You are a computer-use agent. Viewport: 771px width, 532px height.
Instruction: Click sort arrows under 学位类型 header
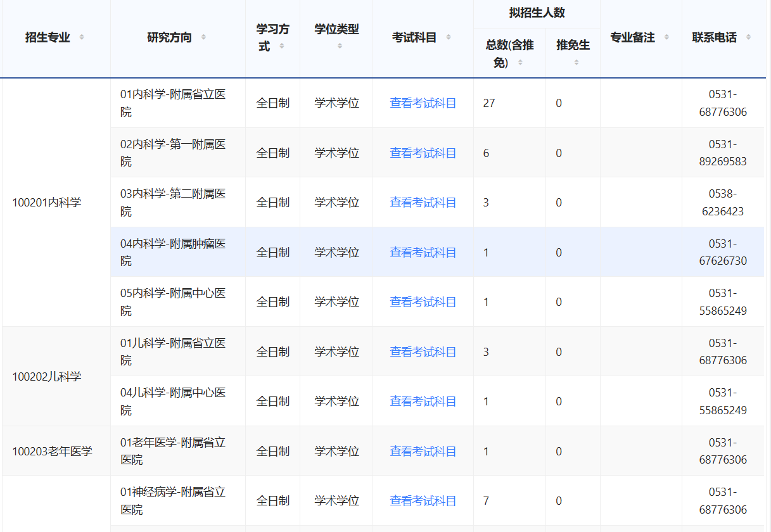[340, 46]
